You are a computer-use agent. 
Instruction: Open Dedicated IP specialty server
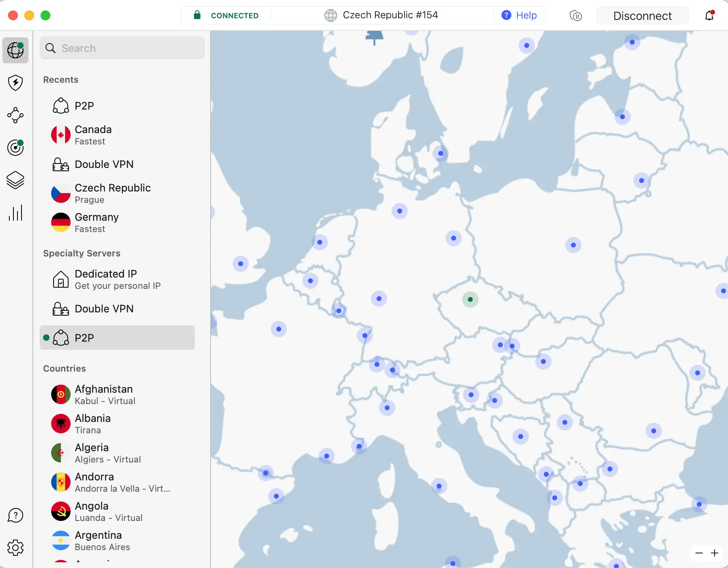117,280
